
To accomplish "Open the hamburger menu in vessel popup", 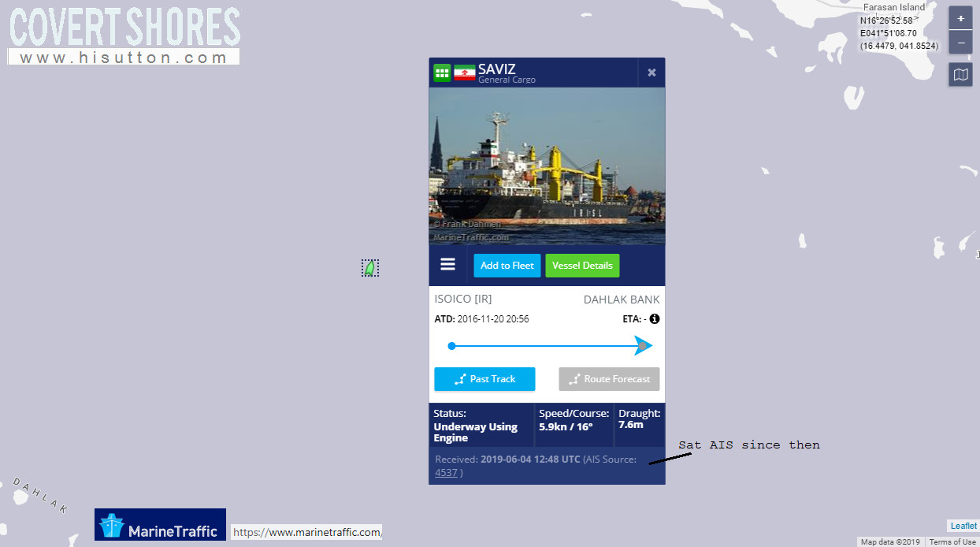I will click(447, 265).
